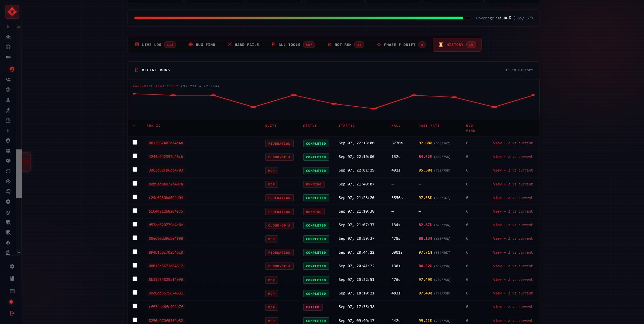Open the balance scales sidebar icon

[8, 120]
